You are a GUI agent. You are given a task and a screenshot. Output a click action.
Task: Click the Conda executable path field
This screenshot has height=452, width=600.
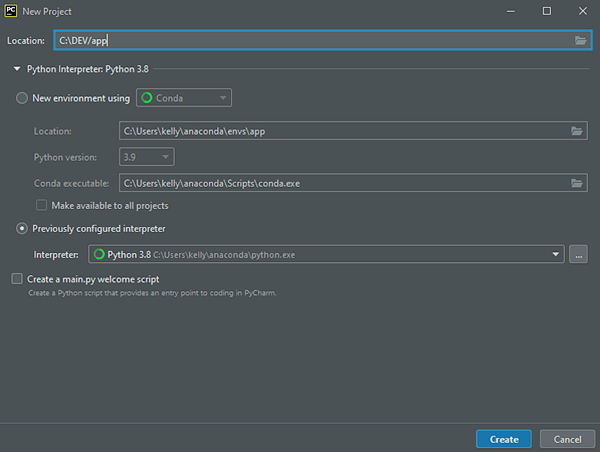click(x=353, y=183)
